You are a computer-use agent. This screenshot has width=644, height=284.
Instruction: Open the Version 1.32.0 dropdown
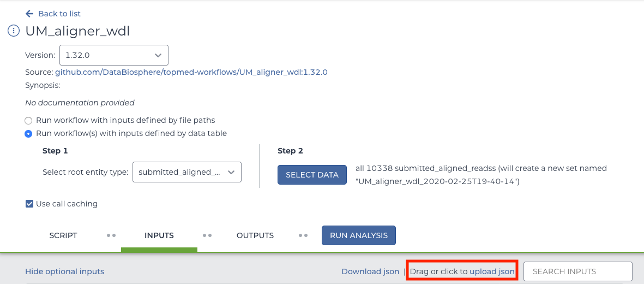(x=114, y=55)
